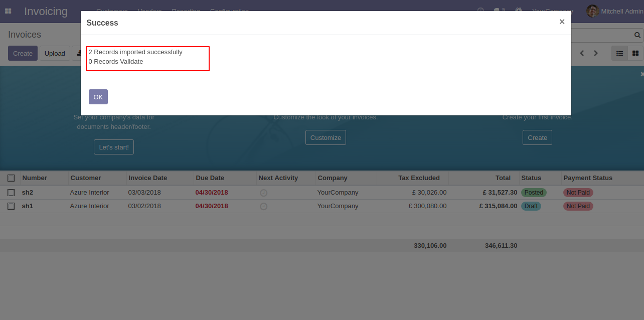Click total amount £ 31,527.30
Image resolution: width=644 pixels, height=320 pixels.
click(500, 192)
